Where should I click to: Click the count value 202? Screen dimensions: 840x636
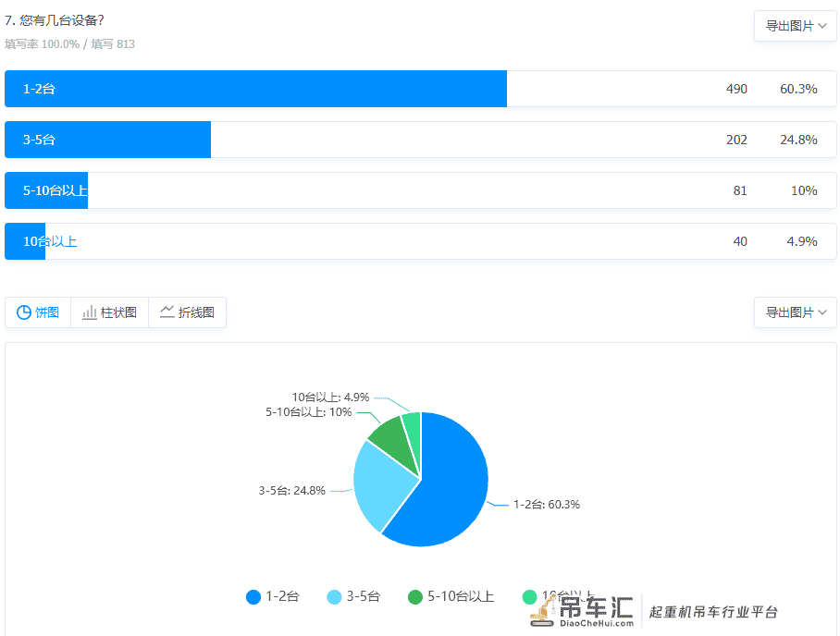(x=736, y=140)
